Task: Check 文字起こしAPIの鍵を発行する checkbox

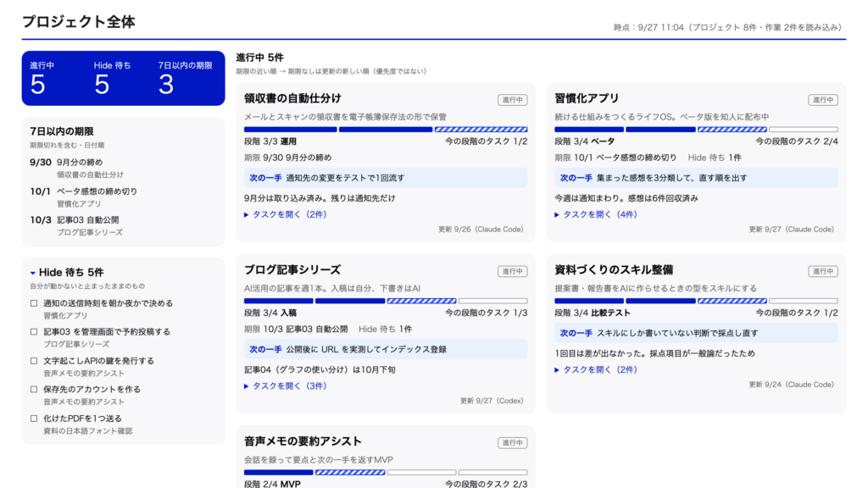Action: (x=34, y=361)
